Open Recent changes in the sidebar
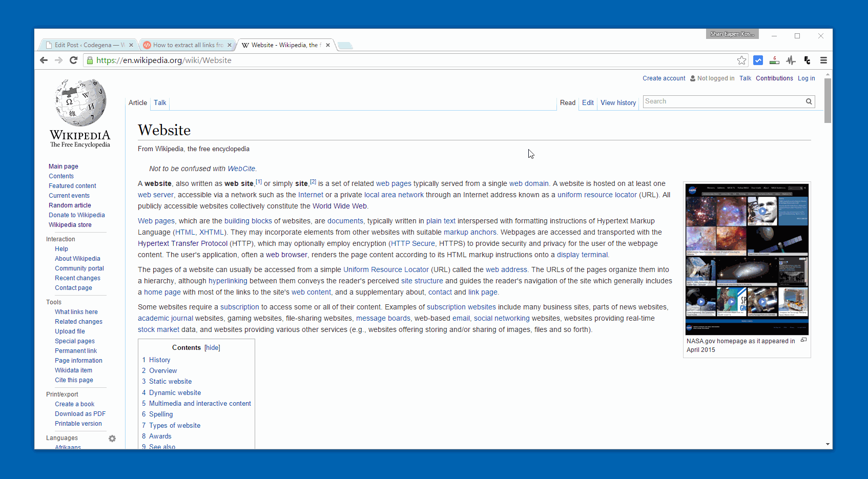 tap(78, 278)
